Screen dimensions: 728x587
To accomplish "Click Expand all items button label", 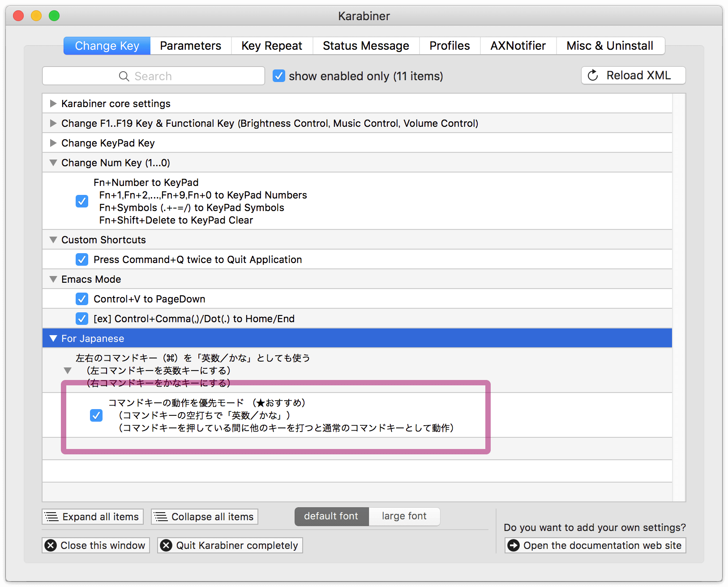I will click(x=101, y=517).
